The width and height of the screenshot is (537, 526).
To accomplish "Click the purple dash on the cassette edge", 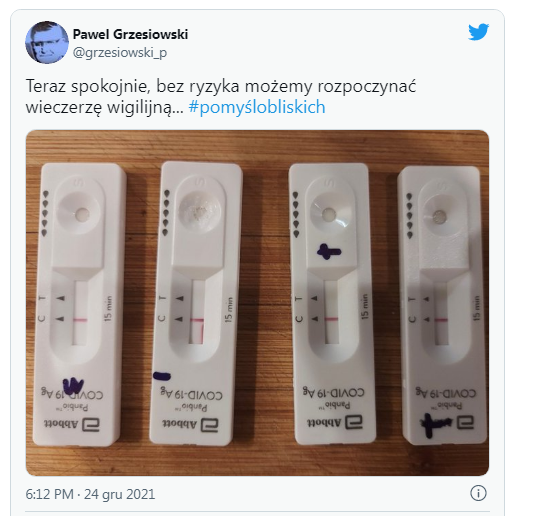I will [162, 376].
